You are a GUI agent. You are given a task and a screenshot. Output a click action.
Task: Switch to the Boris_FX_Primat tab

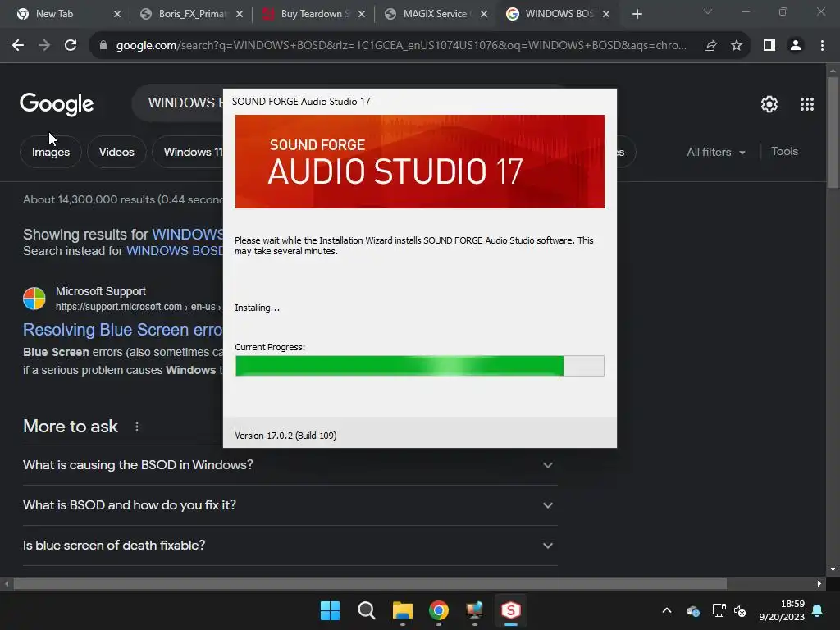192,14
